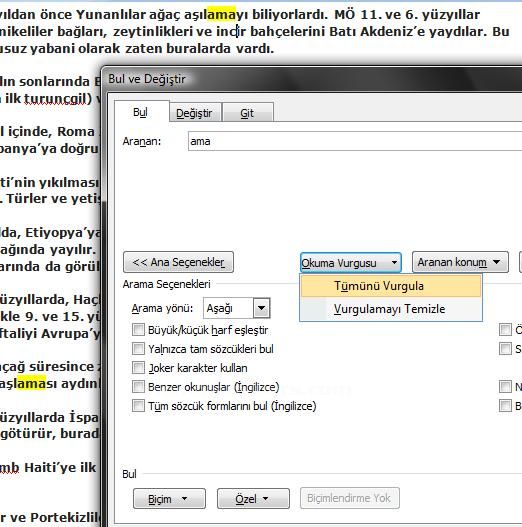This screenshot has width=522, height=527.
Task: Open the Özel dropdown button
Action: pyautogui.click(x=253, y=499)
